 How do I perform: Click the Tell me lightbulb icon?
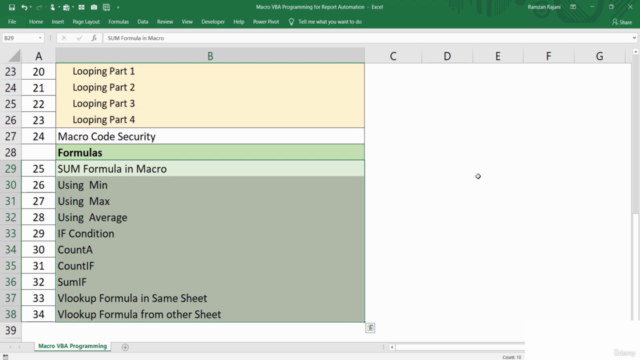click(291, 22)
